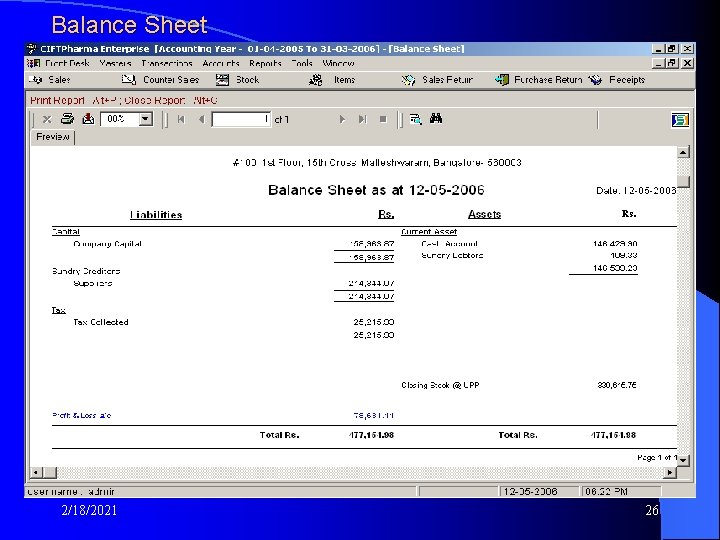Click the Profit & Loss a/c link
Screen dimensions: 720x540
coord(82,416)
